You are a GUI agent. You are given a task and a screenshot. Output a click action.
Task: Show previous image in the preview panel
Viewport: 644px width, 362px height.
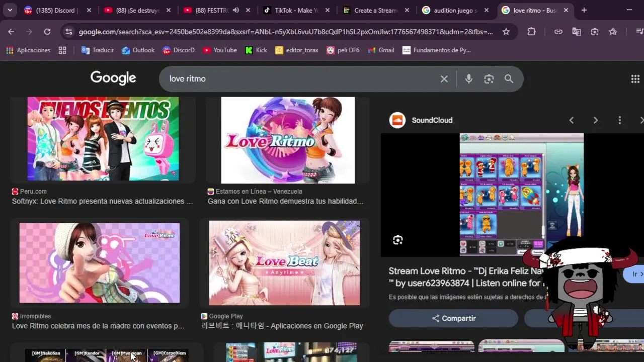click(572, 120)
